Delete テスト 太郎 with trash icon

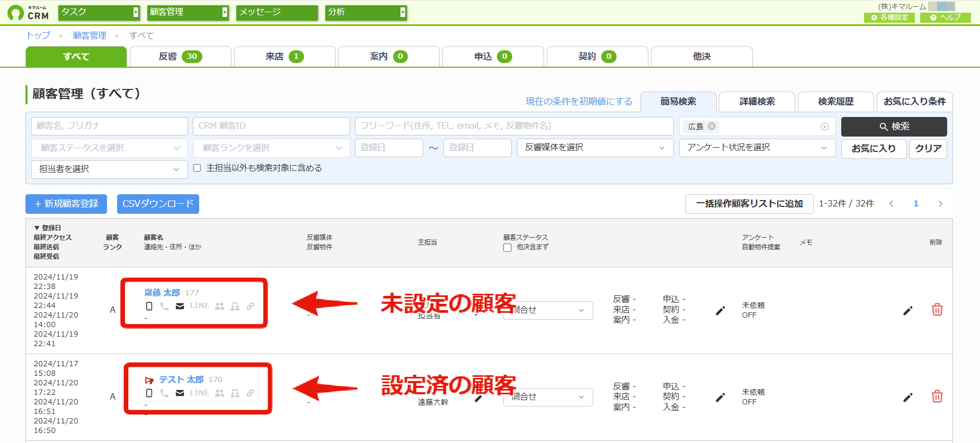937,396
